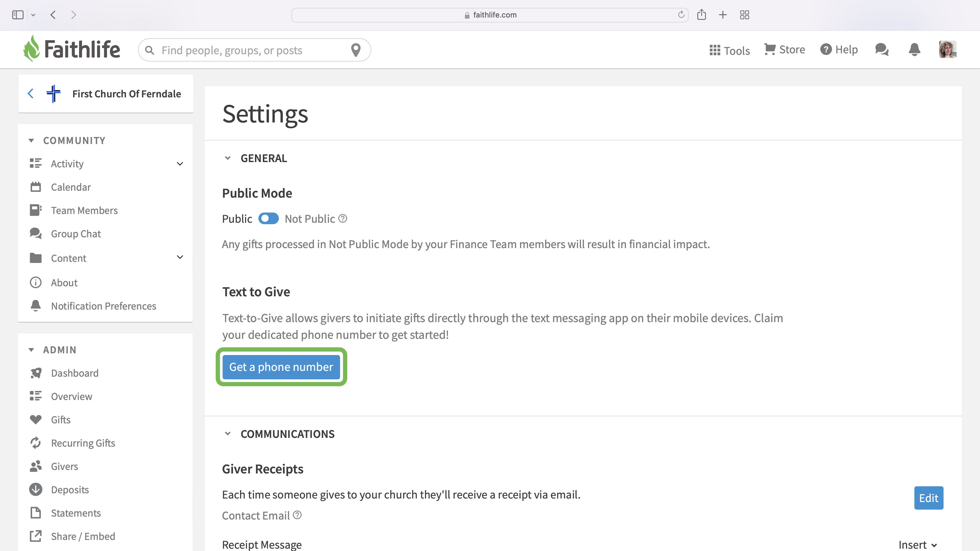
Task: Go forward in Safari history
Action: click(x=74, y=15)
